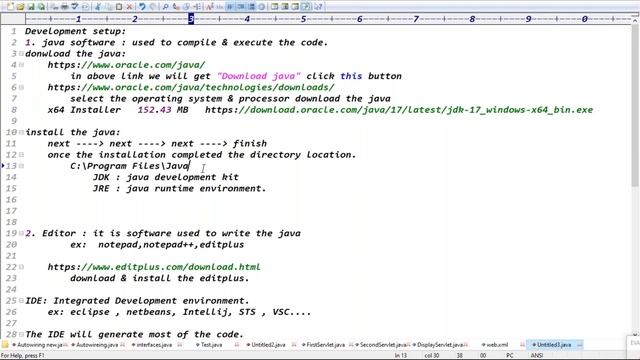Click ruler column marker 5

click(x=303, y=19)
